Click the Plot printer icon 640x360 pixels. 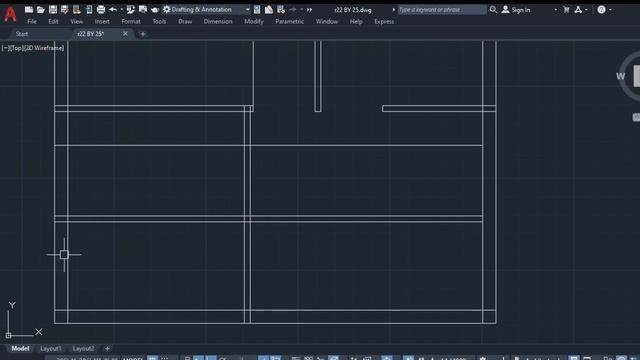101,9
